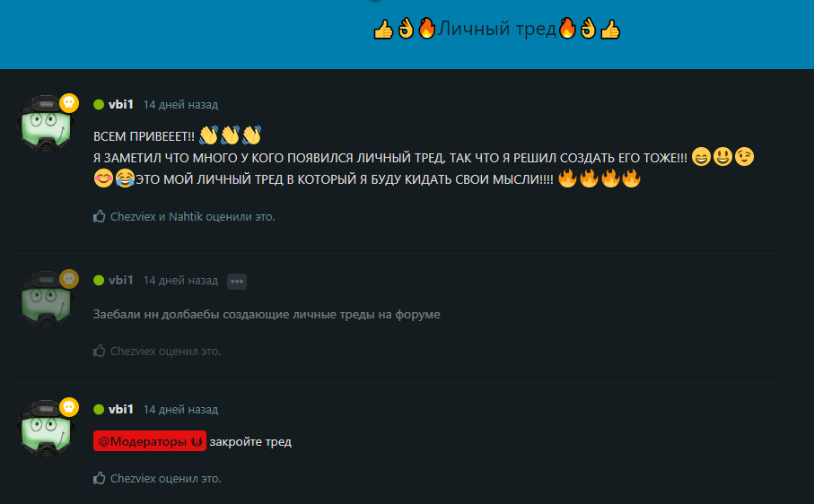The height and width of the screenshot is (504, 814).
Task: Click the vbi1 username in the first post
Action: (121, 104)
